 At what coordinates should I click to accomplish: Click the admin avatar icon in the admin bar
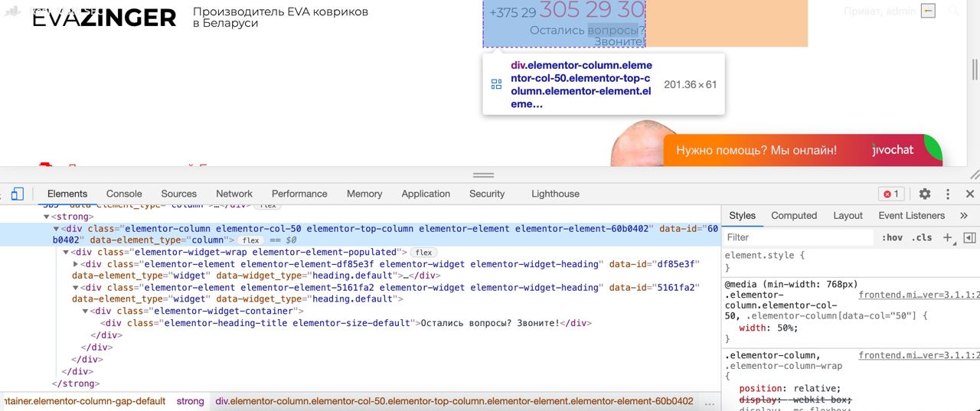click(x=928, y=11)
